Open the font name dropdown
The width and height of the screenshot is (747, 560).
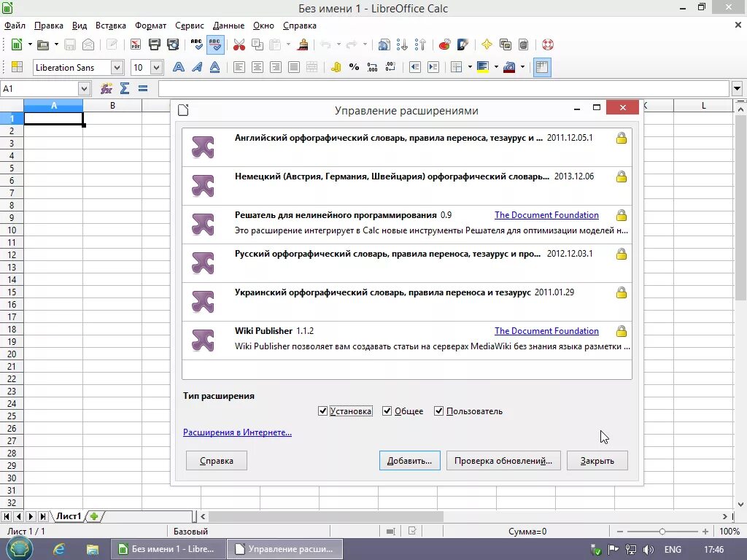pos(117,68)
